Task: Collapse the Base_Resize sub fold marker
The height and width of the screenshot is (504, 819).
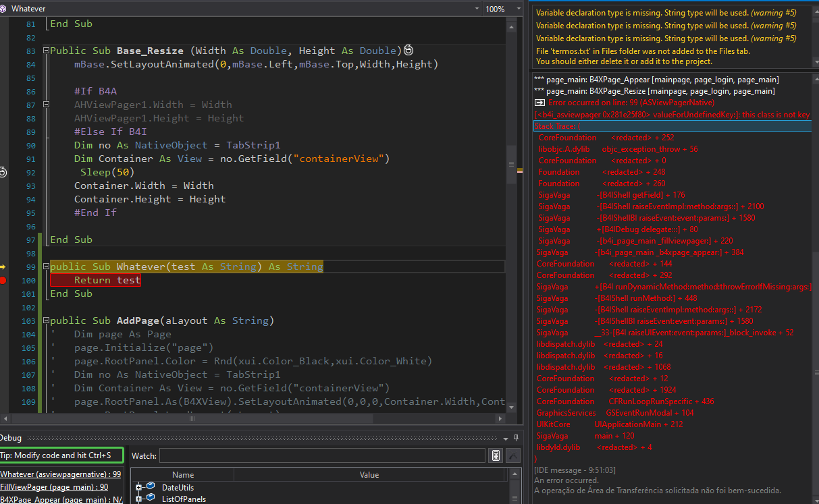Action: [46, 51]
